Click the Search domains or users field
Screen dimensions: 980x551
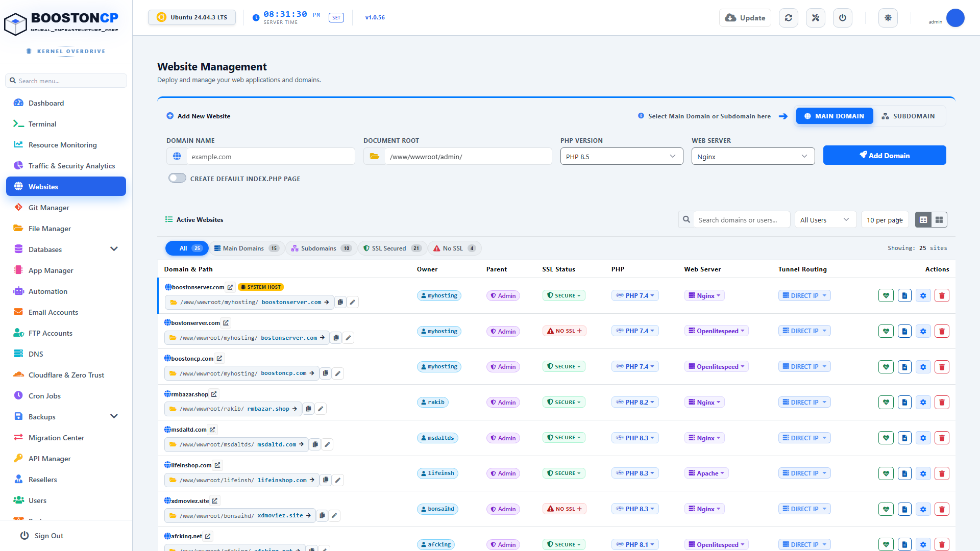pyautogui.click(x=742, y=220)
